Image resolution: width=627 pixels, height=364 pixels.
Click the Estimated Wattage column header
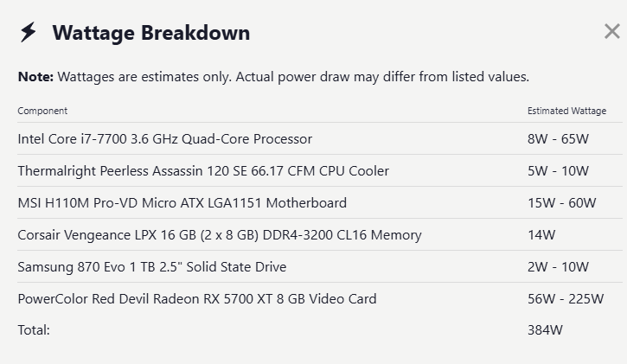pos(566,111)
